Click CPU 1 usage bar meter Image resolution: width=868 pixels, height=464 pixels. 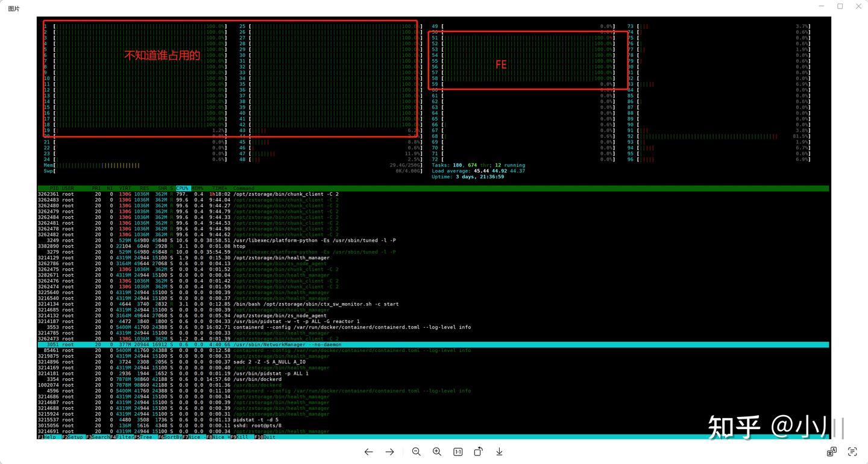pyautogui.click(x=135, y=27)
